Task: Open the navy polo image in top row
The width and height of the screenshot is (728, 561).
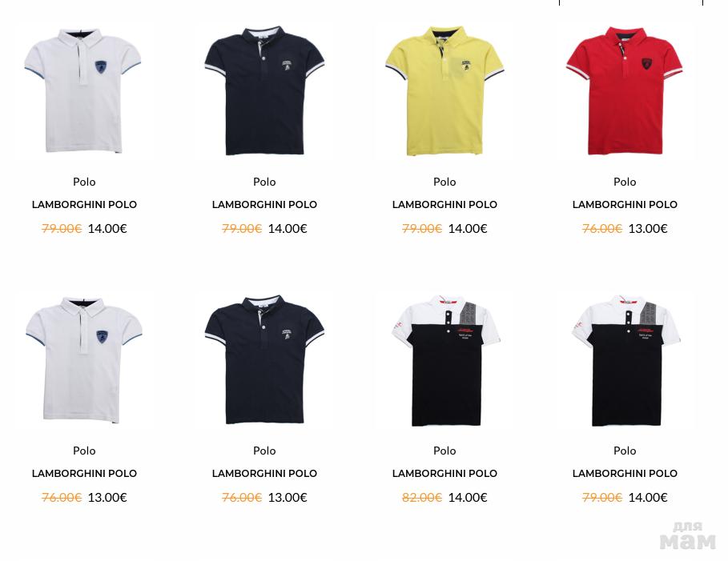Action: (x=264, y=90)
